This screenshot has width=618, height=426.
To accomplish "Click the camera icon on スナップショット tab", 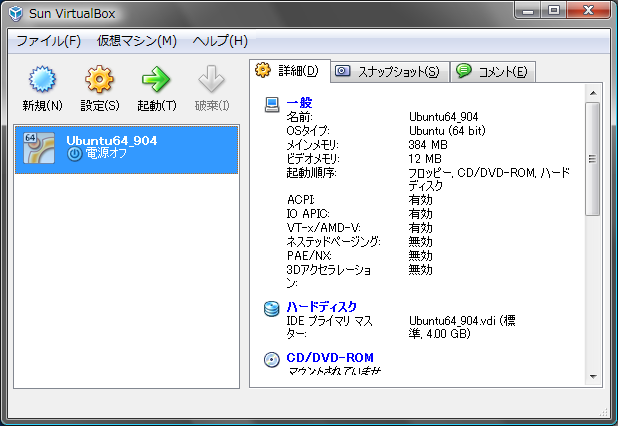I will pos(343,71).
